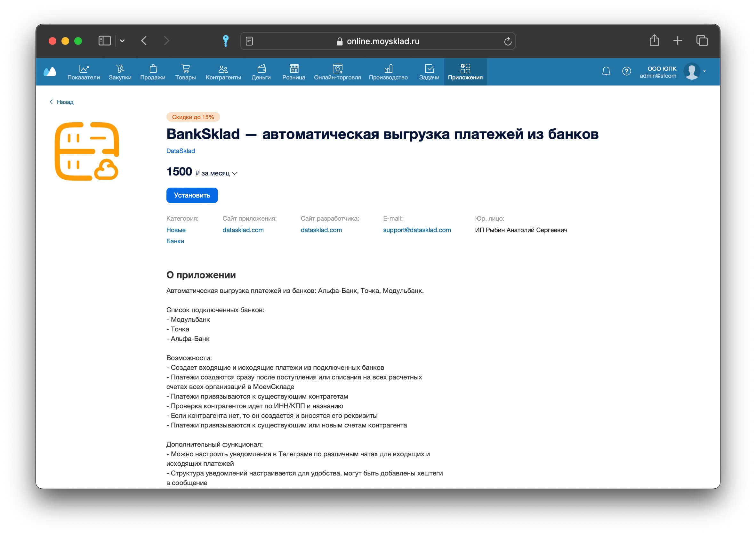This screenshot has width=756, height=536.
Task: Click the online.moysklad.ru address bar
Action: point(378,41)
